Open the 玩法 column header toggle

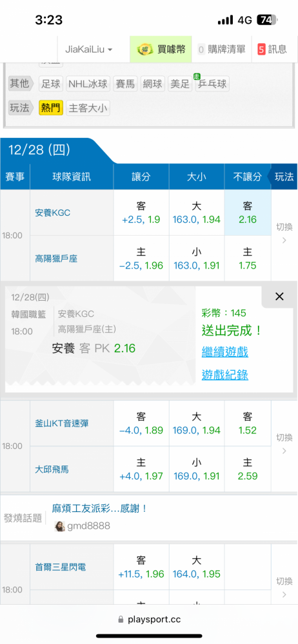(x=284, y=177)
